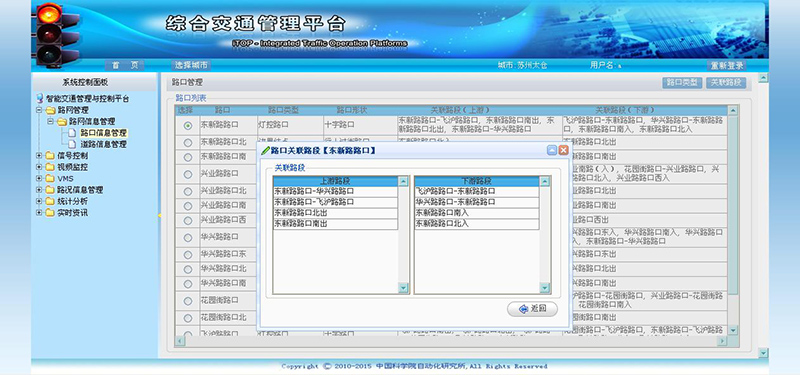Viewport: 800px width, 375px height.
Task: Click the 路网管理 folder icon
Action: click(x=50, y=110)
